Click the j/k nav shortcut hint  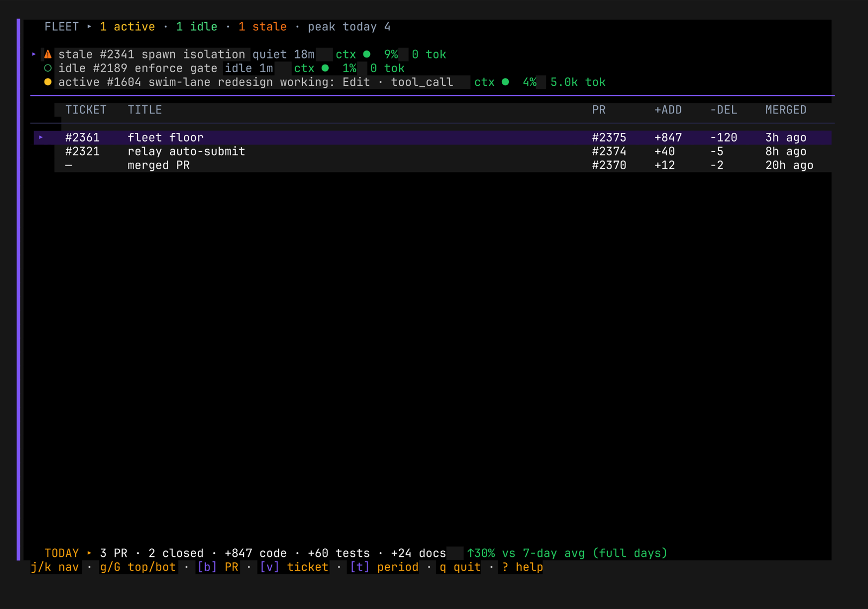coord(55,567)
